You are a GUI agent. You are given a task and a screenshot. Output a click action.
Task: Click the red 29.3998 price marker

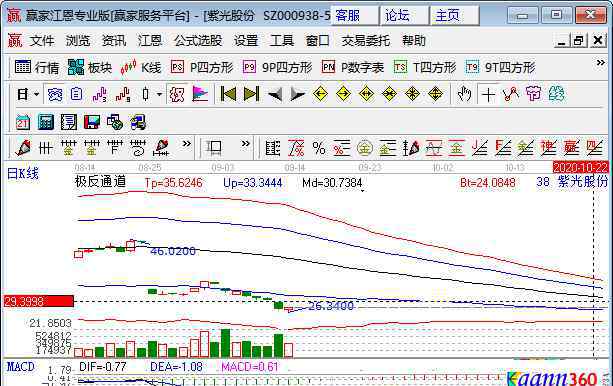pyautogui.click(x=38, y=301)
